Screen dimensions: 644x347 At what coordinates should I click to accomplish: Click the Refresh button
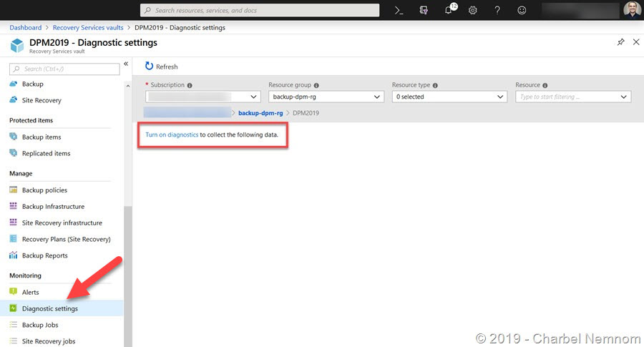click(x=162, y=67)
